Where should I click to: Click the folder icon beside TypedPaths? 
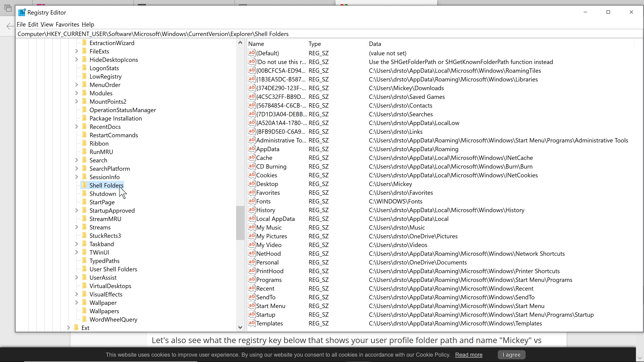85,261
